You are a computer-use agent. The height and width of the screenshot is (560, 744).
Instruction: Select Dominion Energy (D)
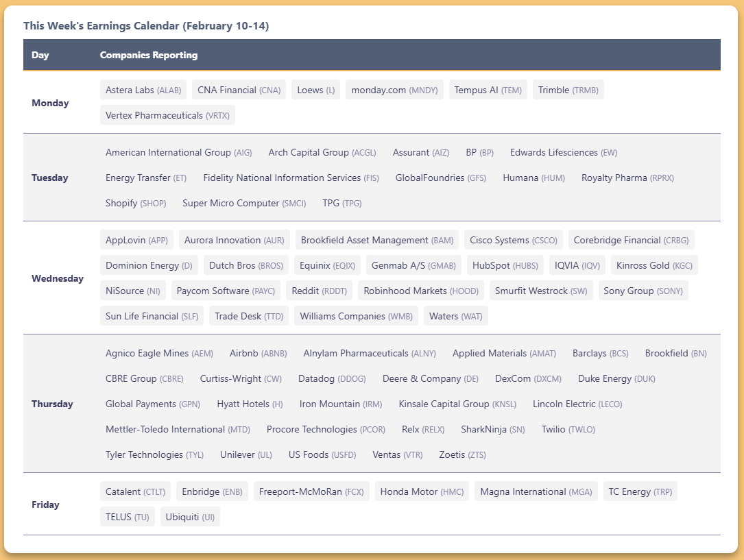(x=149, y=265)
